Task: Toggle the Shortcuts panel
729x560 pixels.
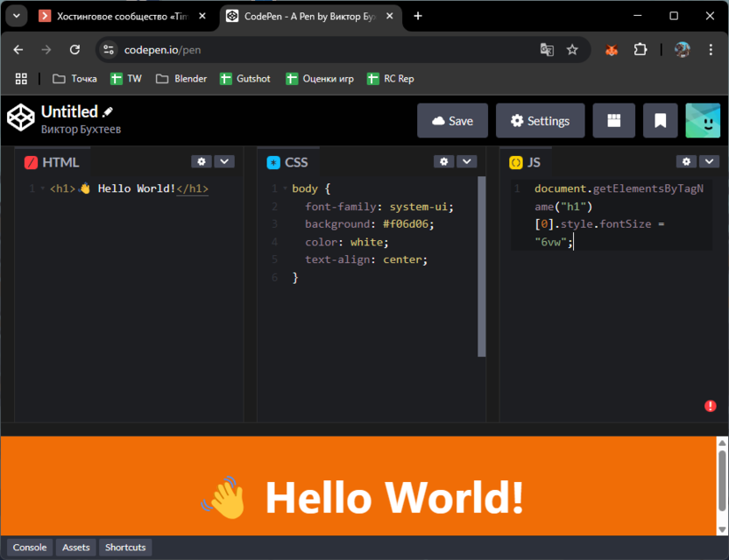Action: pyautogui.click(x=125, y=548)
